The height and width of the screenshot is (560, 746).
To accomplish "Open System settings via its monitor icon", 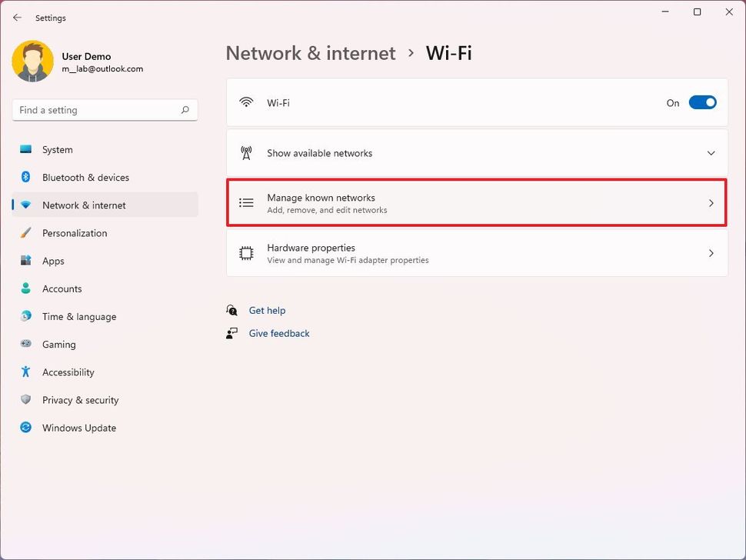I will (x=25, y=149).
